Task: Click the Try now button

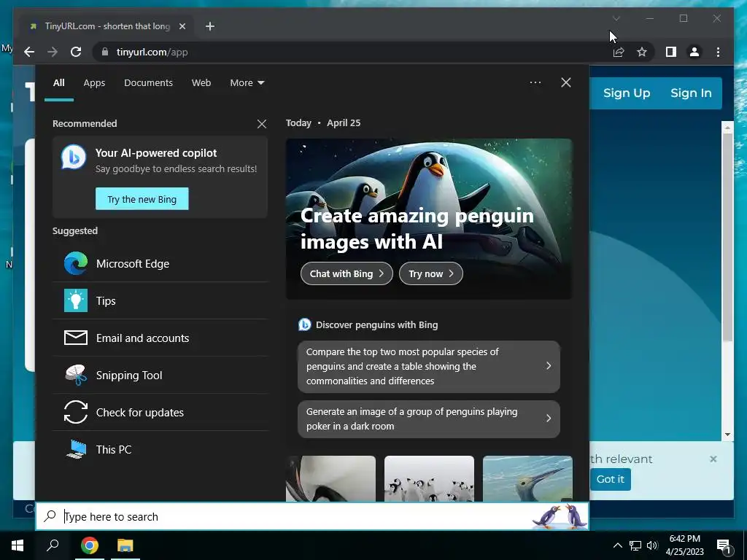Action: (x=430, y=274)
